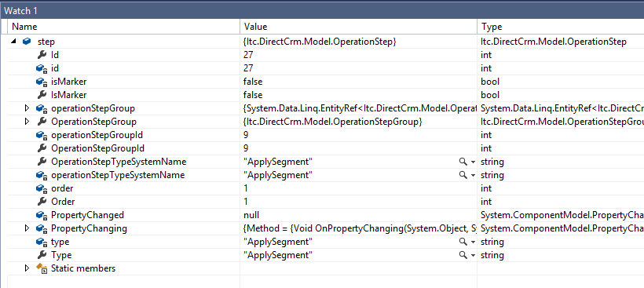This screenshot has height=288, width=644.
Task: Click the Value column header
Action: [359, 27]
